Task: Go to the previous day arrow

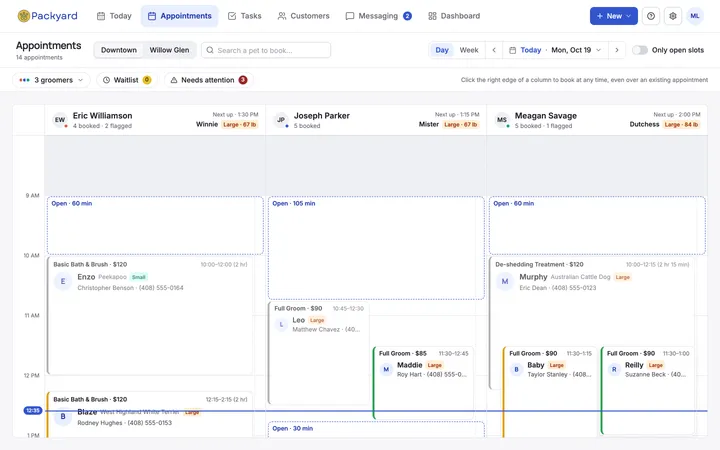Action: [x=494, y=50]
